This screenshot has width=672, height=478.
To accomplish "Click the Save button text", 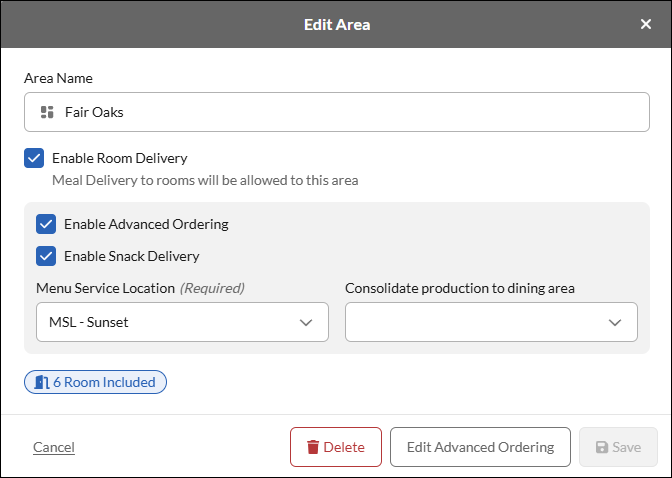I will pyautogui.click(x=627, y=447).
